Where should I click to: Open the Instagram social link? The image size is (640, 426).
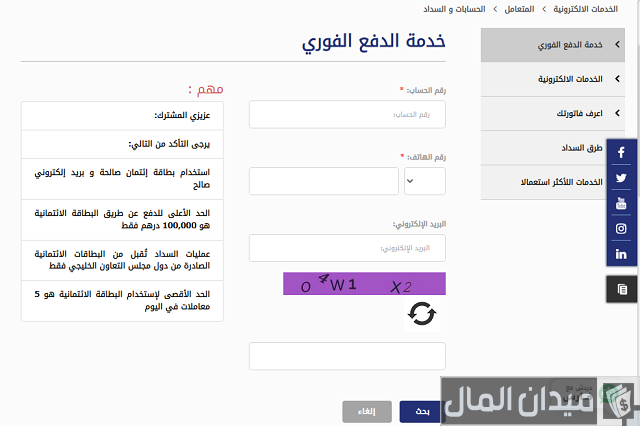(x=621, y=229)
